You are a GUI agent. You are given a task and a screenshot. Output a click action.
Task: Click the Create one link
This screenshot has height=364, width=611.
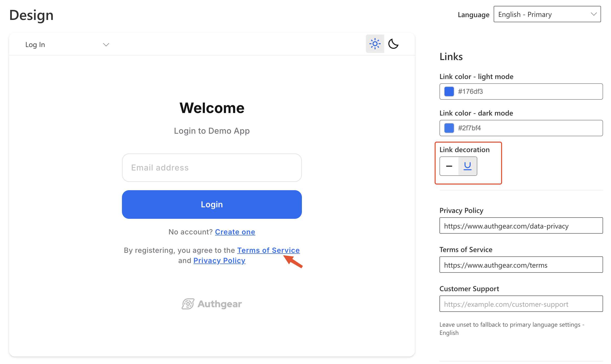pyautogui.click(x=235, y=232)
